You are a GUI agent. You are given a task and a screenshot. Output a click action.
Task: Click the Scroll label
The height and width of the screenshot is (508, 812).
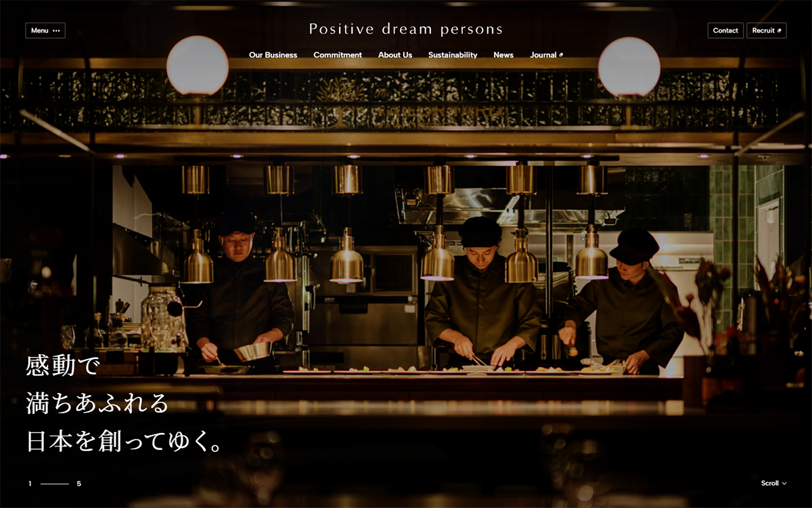pyautogui.click(x=770, y=483)
